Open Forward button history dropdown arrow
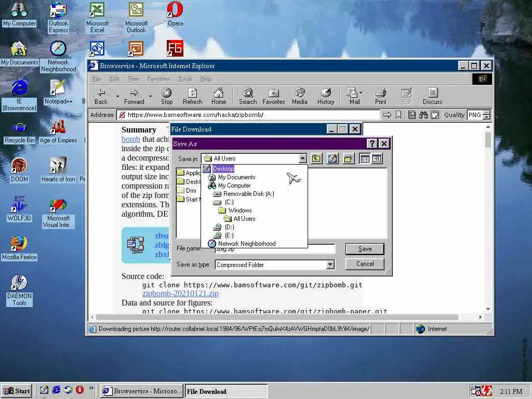532x399 pixels. (x=150, y=96)
